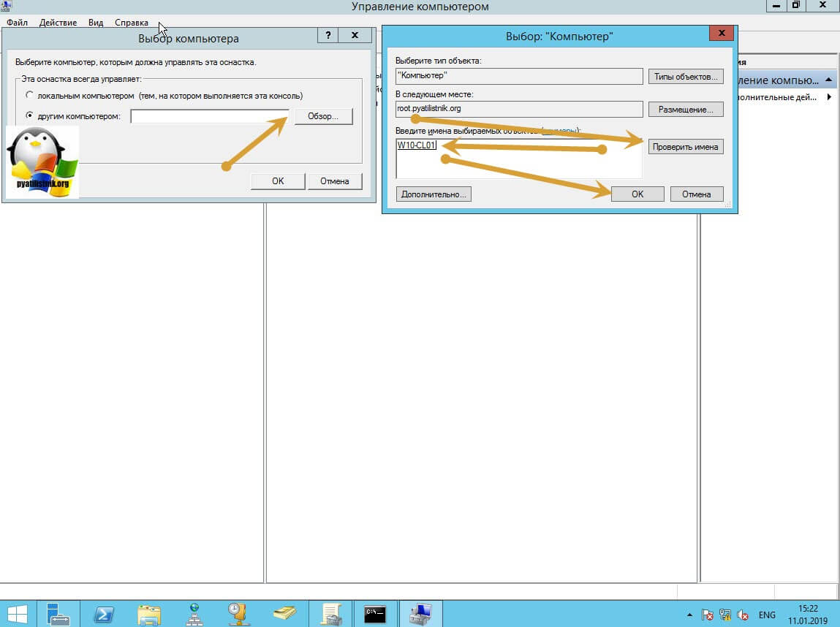This screenshot has width=840, height=627.
Task: Select the 'локальным компьютером' radio button
Action: 30,96
